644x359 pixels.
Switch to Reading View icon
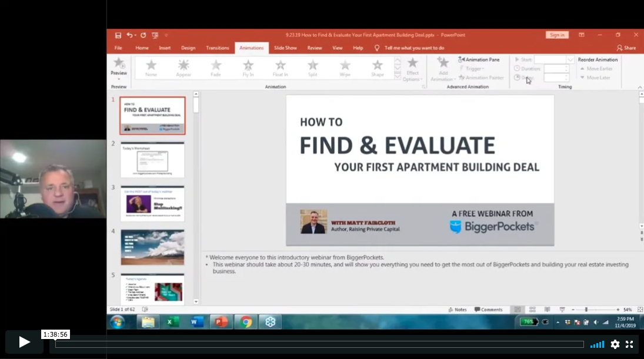(547, 310)
